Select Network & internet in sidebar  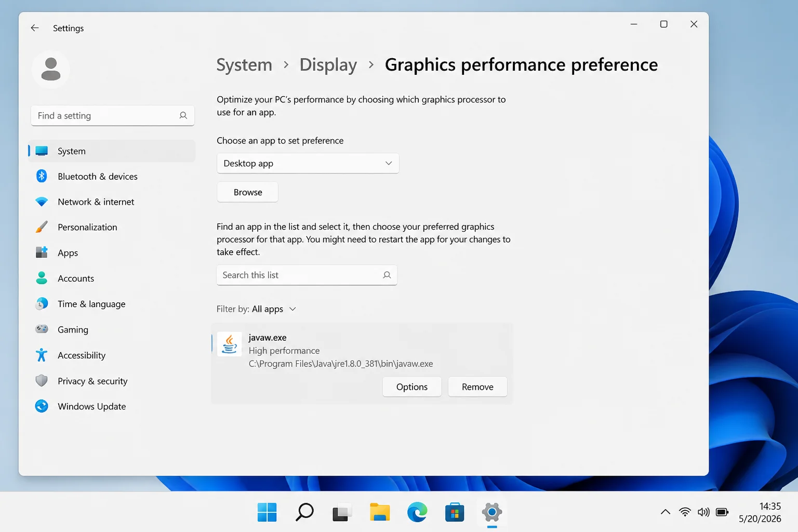click(112, 202)
